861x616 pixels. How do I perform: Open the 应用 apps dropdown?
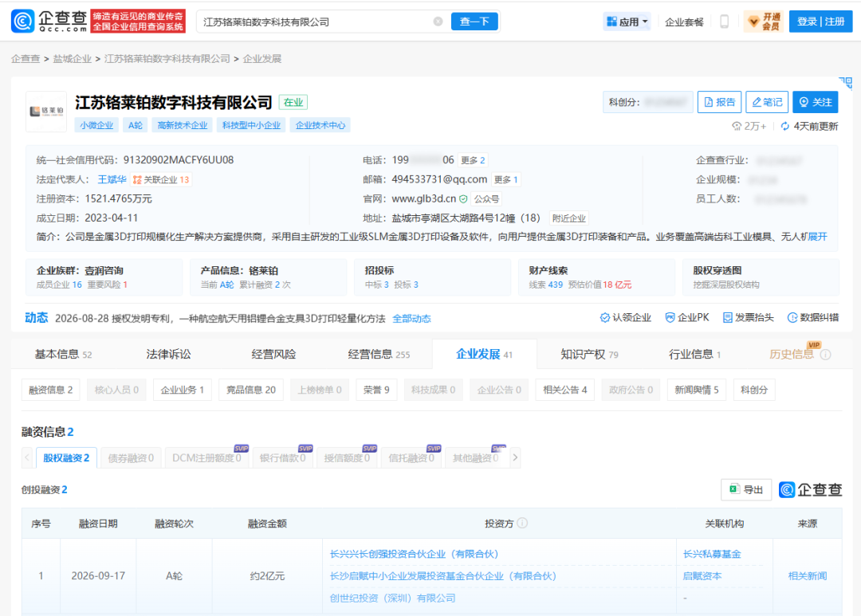[627, 22]
